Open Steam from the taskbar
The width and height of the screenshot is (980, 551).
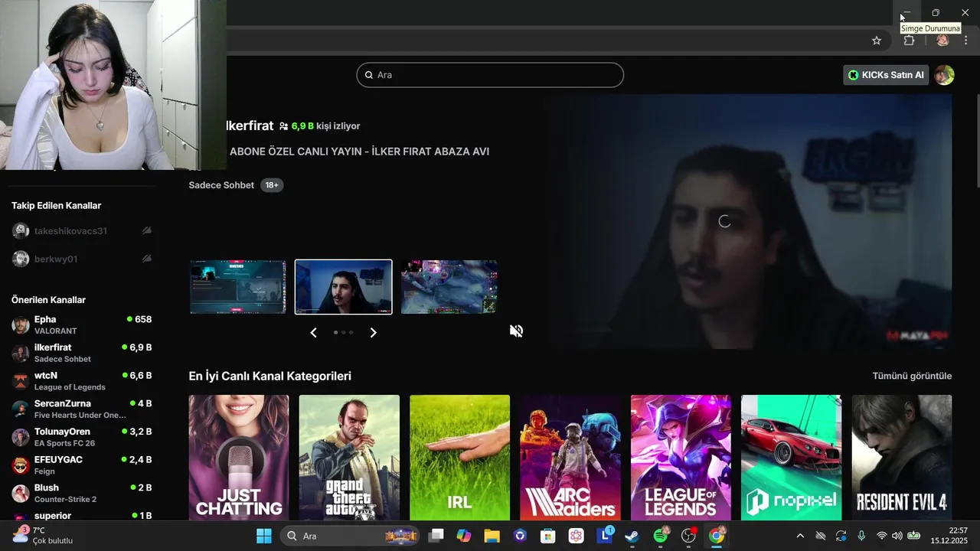pos(632,536)
